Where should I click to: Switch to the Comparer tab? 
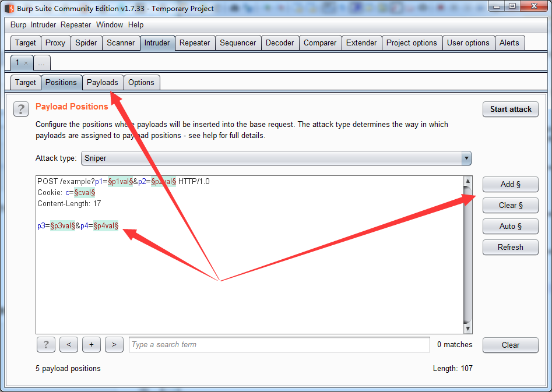pos(320,43)
